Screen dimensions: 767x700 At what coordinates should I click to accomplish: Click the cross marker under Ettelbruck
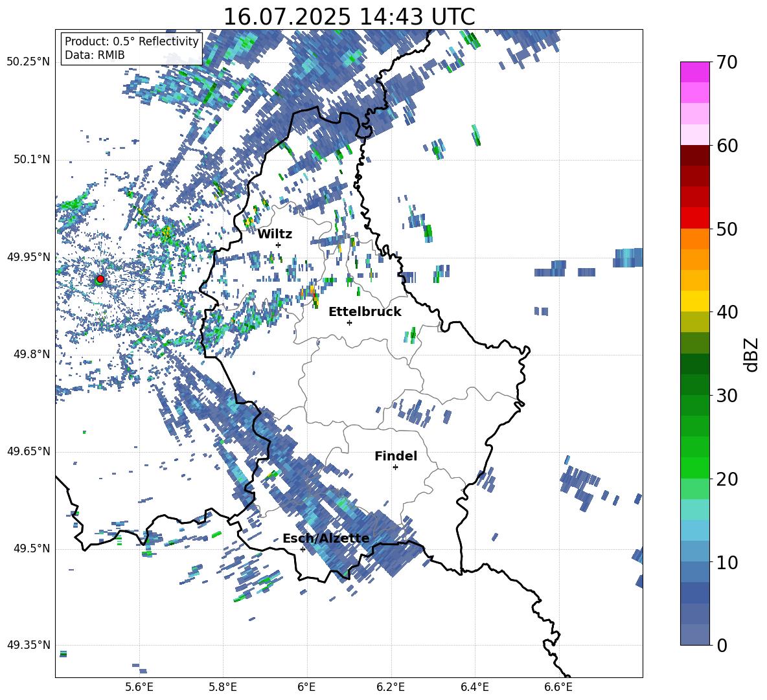pos(349,322)
